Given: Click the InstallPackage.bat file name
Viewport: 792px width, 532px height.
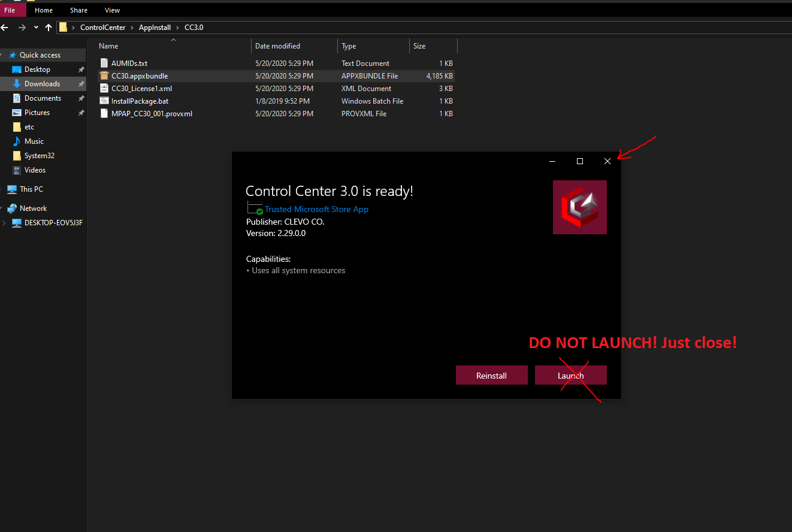Looking at the screenshot, I should (140, 101).
